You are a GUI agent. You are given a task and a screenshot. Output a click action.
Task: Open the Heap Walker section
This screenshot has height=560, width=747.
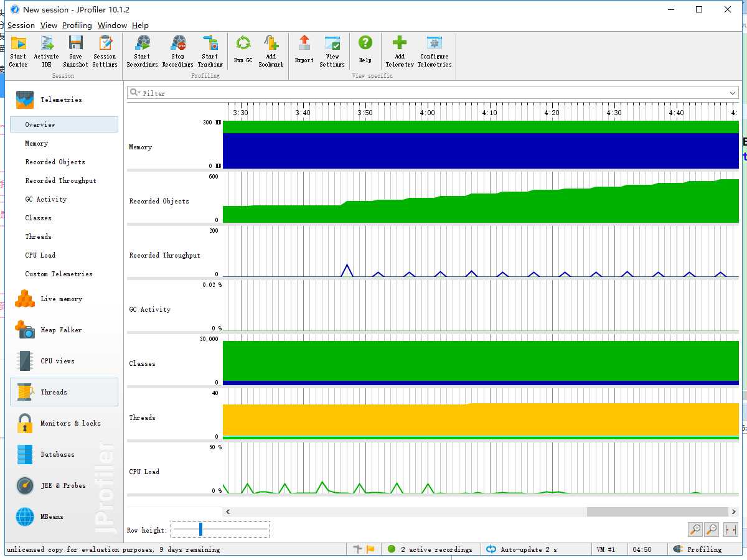click(x=64, y=330)
